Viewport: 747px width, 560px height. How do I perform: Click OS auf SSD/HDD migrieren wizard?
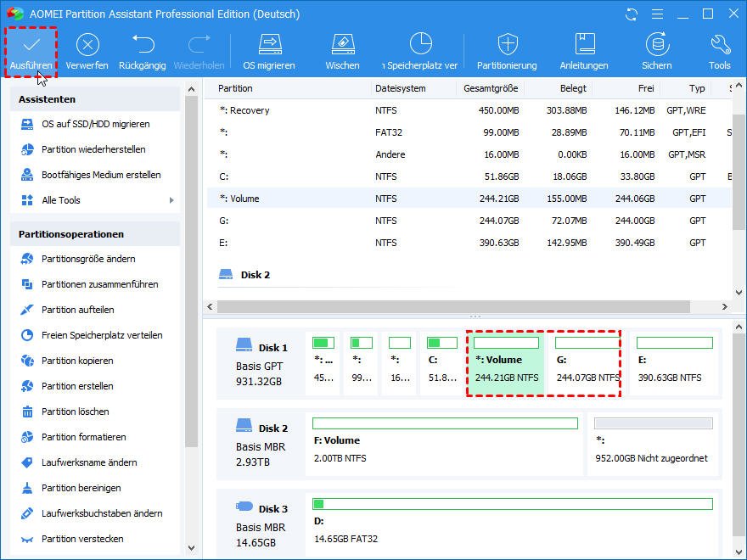click(95, 124)
